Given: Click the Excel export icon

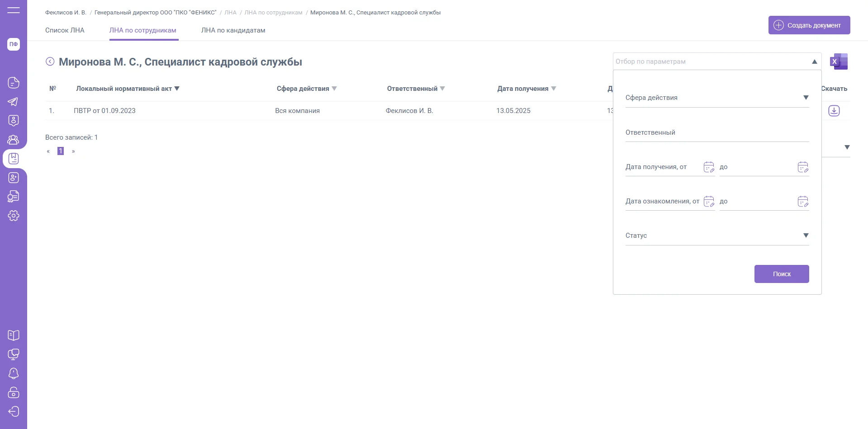Looking at the screenshot, I should point(839,61).
